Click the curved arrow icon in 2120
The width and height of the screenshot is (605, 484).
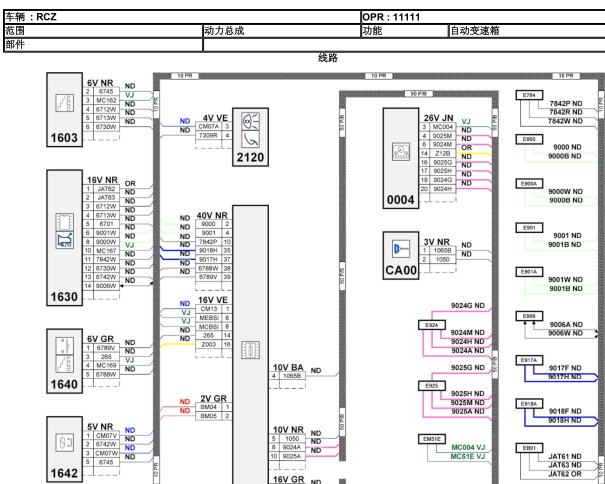pyautogui.click(x=250, y=139)
